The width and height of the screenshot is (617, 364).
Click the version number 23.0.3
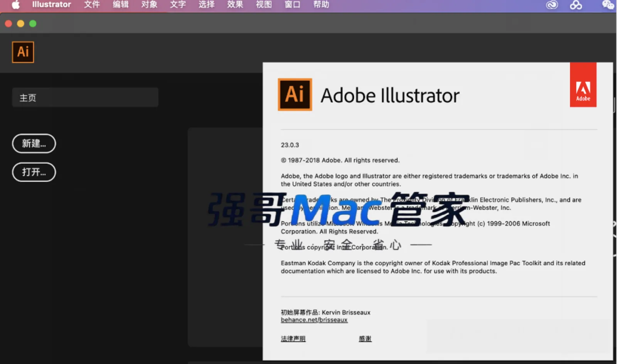pyautogui.click(x=290, y=145)
